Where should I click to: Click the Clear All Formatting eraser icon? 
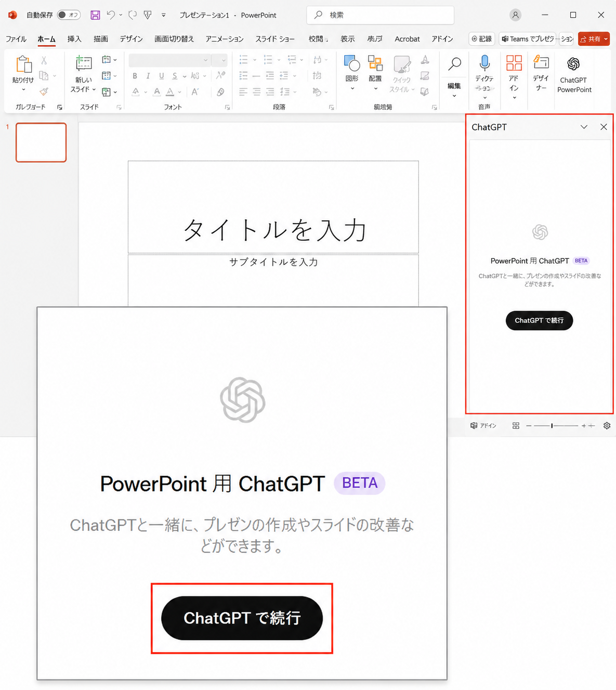coord(221,92)
